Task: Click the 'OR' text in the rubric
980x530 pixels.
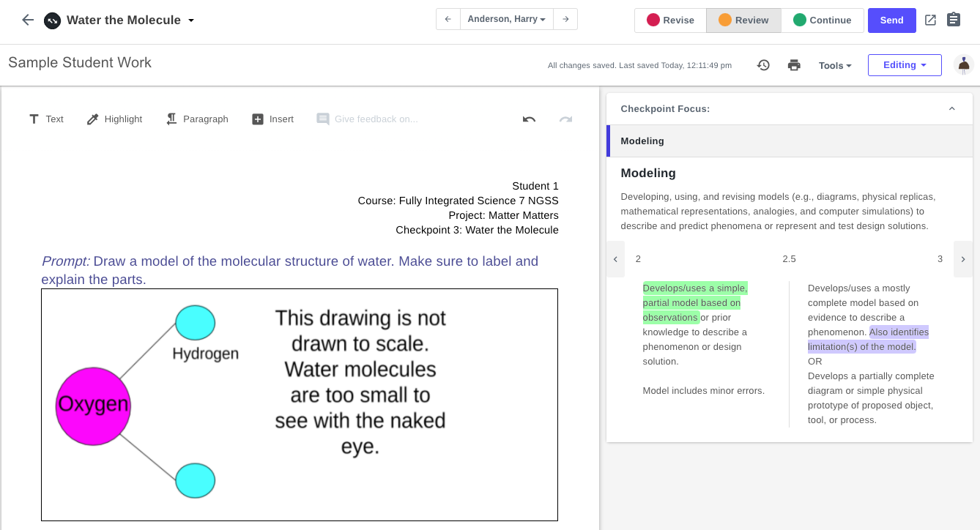Action: click(x=815, y=362)
